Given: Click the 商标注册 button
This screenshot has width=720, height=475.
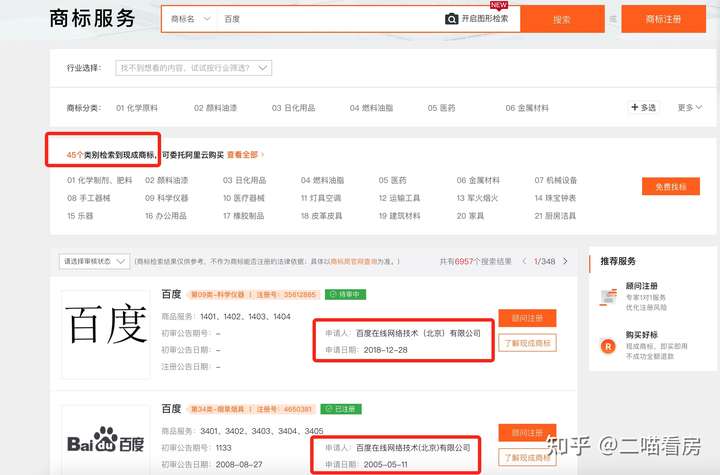Looking at the screenshot, I should pos(663,19).
